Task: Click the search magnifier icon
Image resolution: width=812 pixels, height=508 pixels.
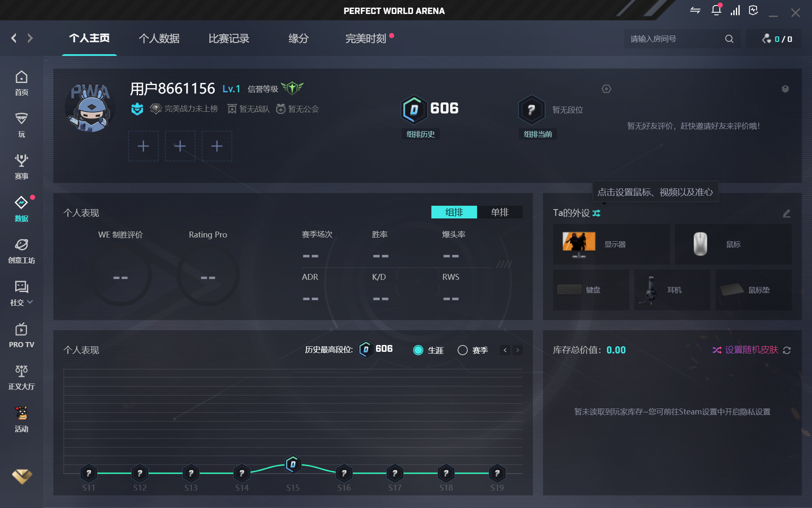Action: pos(729,39)
